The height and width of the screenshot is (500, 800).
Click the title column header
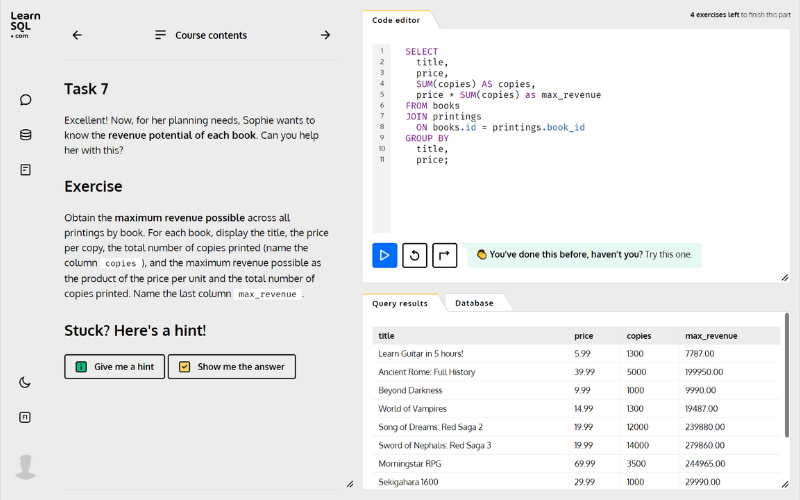point(386,336)
